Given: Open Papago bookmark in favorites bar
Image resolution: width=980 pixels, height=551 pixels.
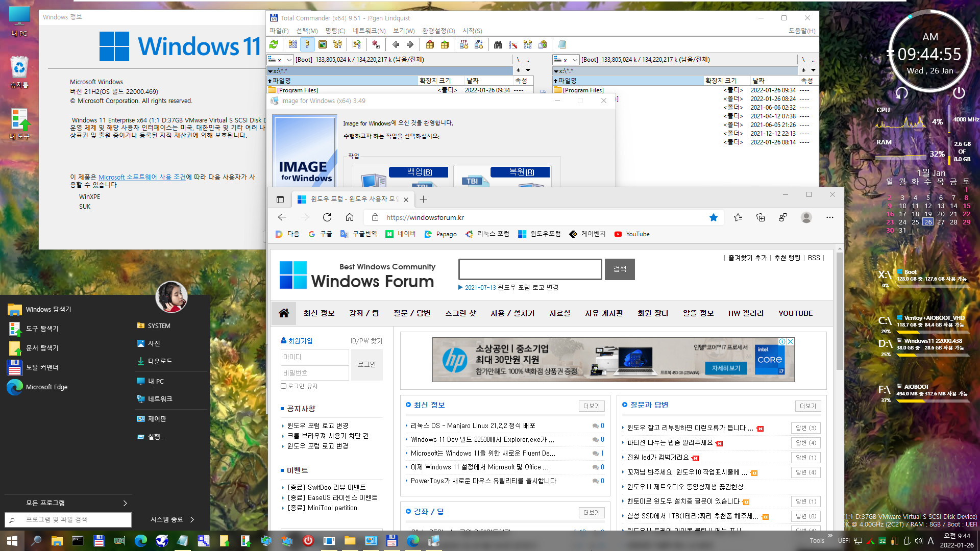Looking at the screenshot, I should click(440, 234).
